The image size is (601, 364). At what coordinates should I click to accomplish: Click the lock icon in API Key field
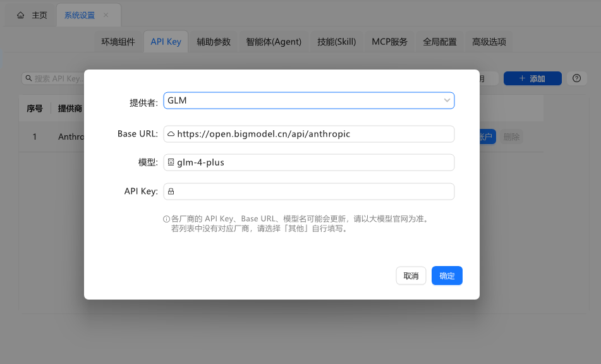click(x=171, y=191)
